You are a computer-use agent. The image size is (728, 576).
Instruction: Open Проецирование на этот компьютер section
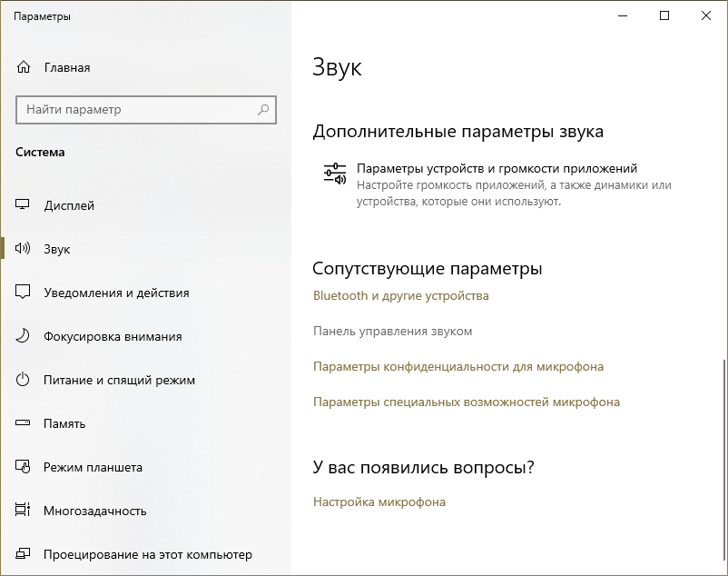[147, 554]
